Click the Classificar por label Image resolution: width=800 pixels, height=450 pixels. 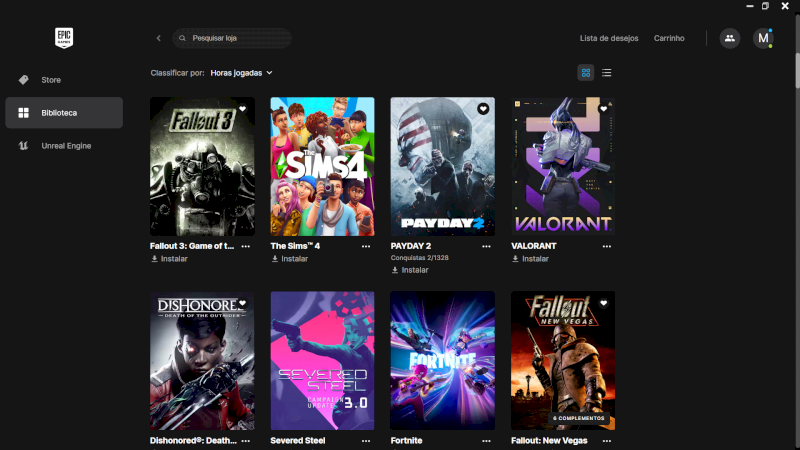178,73
